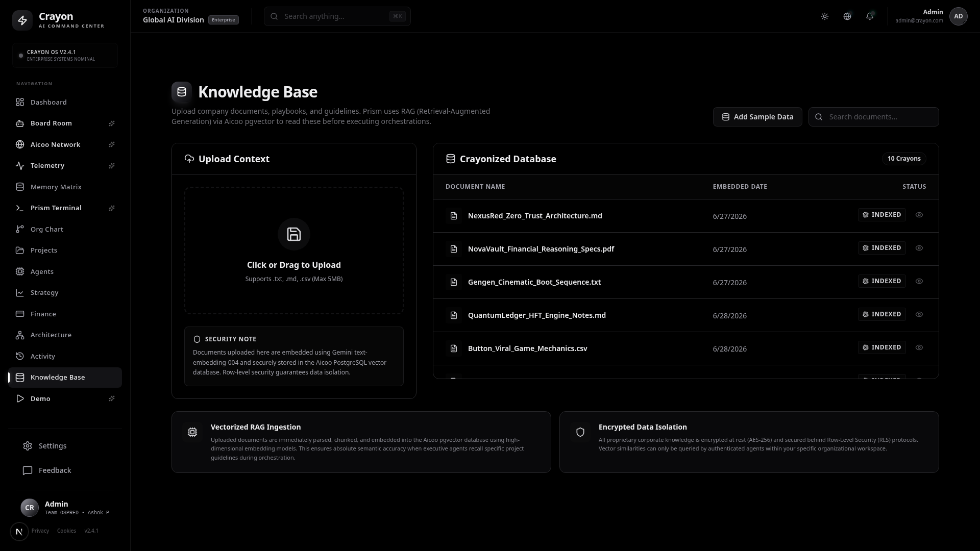
Task: Click the shield icon on Encrypted Data Isolation card
Action: [x=580, y=432]
